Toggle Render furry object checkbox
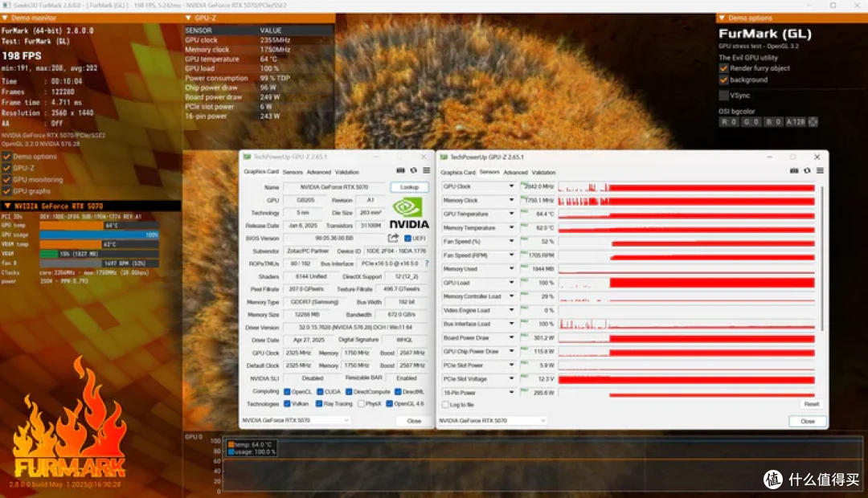Viewport: 868px width, 498px height. coord(723,68)
